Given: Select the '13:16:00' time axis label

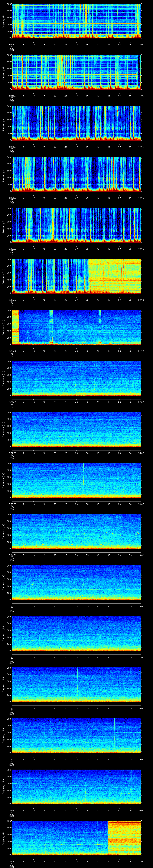Looking at the screenshot, I should coord(12,146).
